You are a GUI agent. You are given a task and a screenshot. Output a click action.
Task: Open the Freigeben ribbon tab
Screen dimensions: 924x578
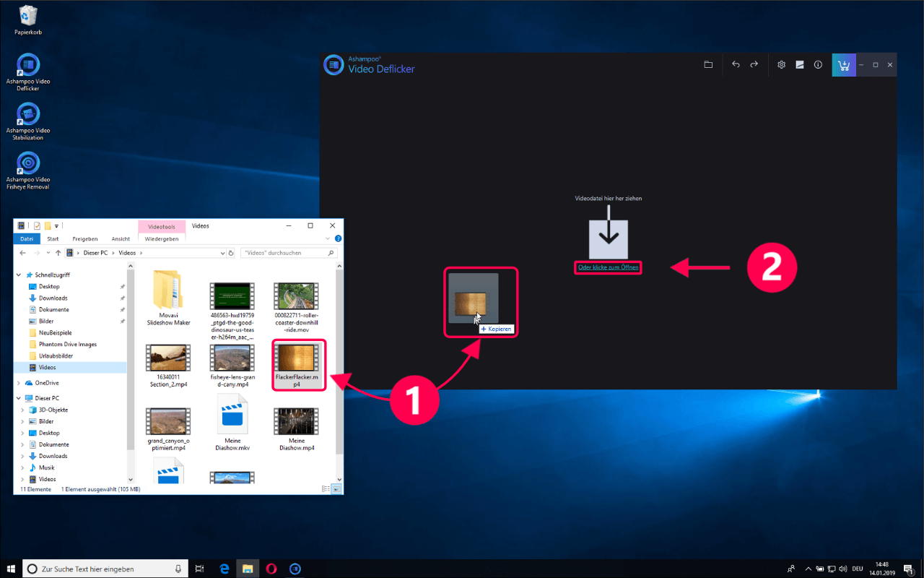pos(85,238)
